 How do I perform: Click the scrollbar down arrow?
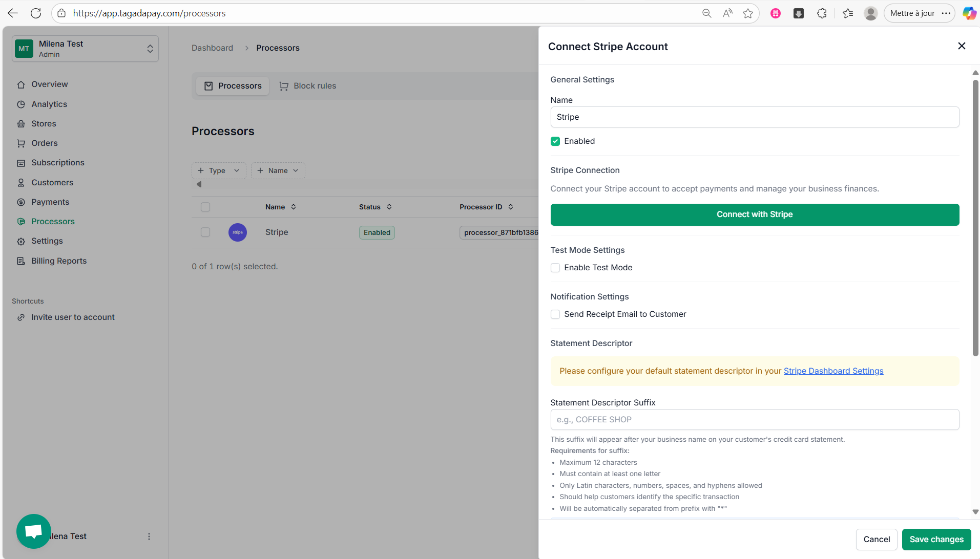pos(975,512)
